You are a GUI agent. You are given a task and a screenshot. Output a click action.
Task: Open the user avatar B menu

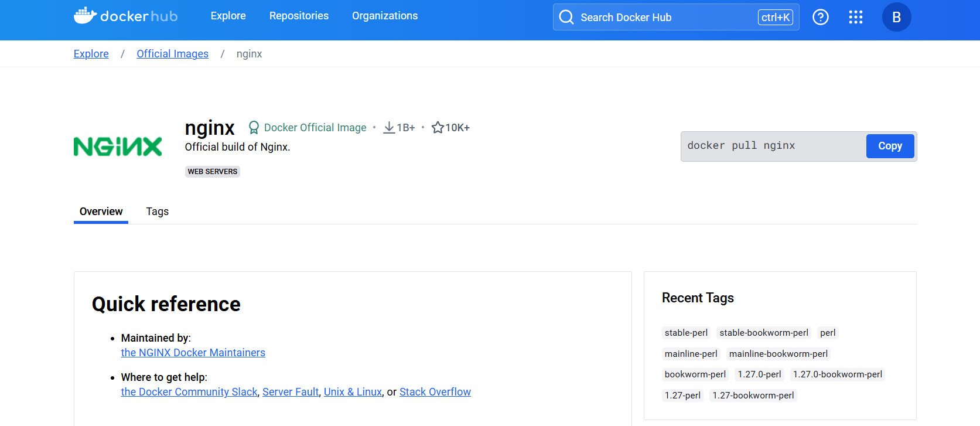pos(896,17)
